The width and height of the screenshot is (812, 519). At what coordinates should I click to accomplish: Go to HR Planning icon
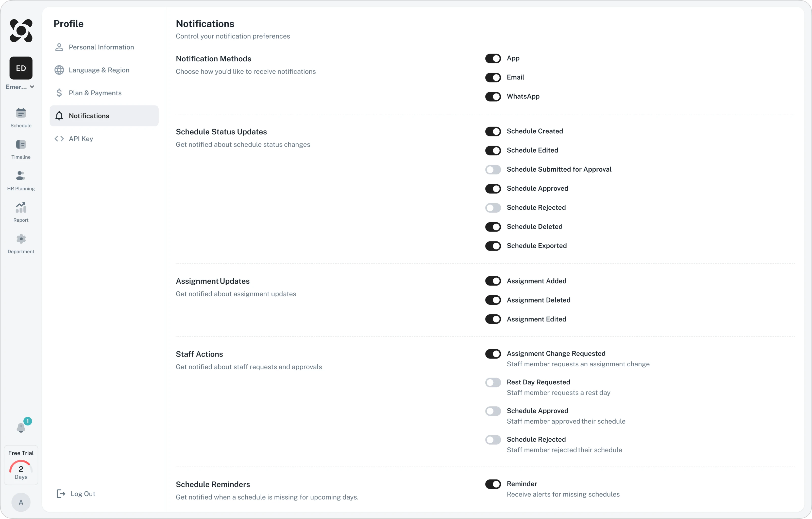[x=21, y=176]
